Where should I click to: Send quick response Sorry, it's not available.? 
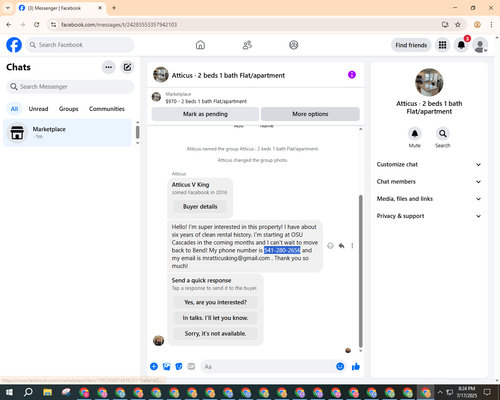coord(215,334)
